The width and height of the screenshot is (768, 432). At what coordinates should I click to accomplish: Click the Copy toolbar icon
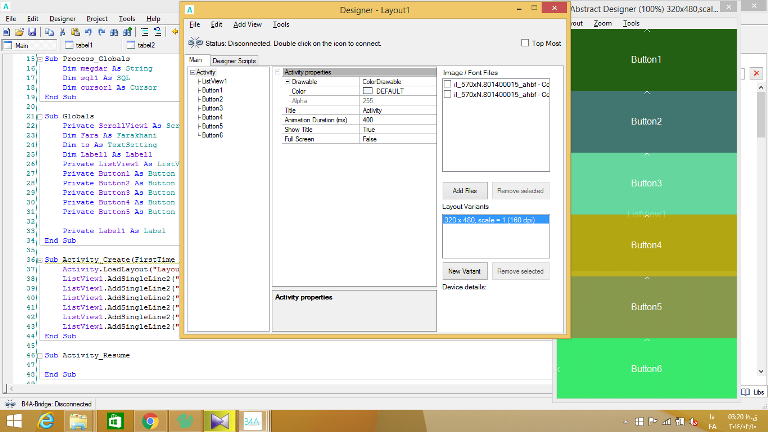[x=49, y=32]
